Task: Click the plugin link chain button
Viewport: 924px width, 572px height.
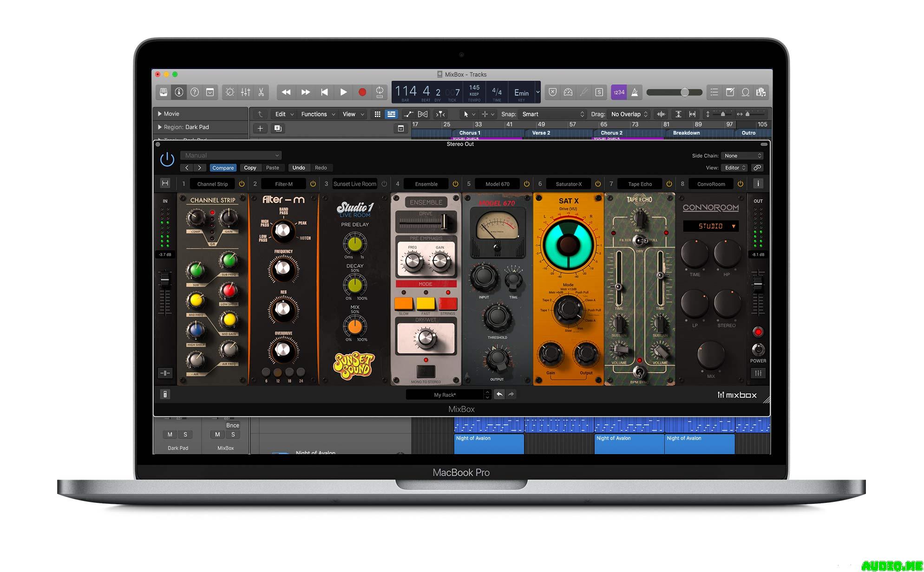Action: pyautogui.click(x=757, y=168)
